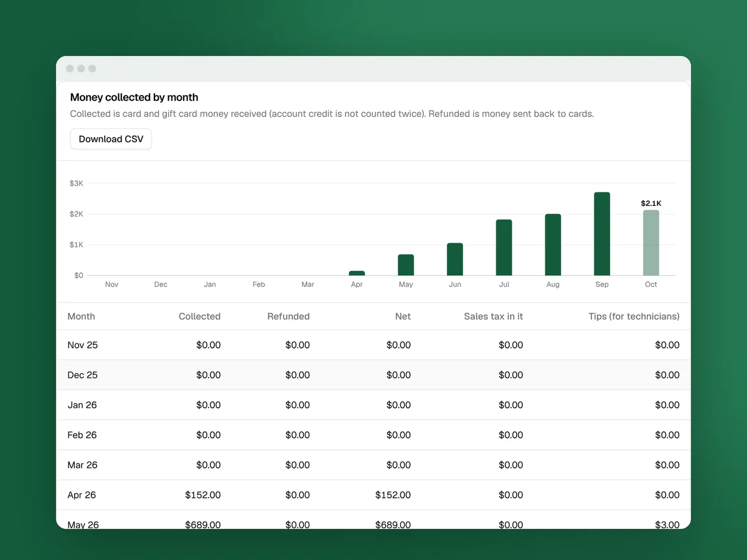Click the Jan label on chart axis
747x560 pixels.
coord(210,284)
